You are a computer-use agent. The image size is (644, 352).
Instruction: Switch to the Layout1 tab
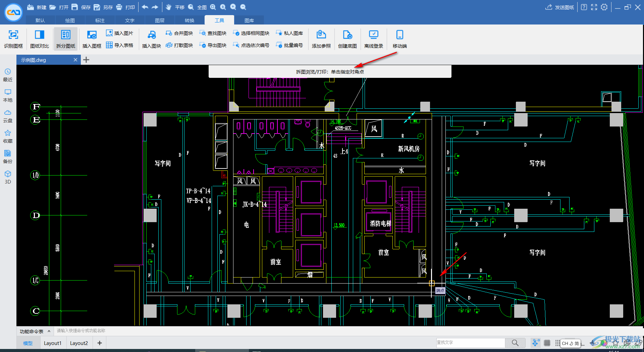[53, 343]
